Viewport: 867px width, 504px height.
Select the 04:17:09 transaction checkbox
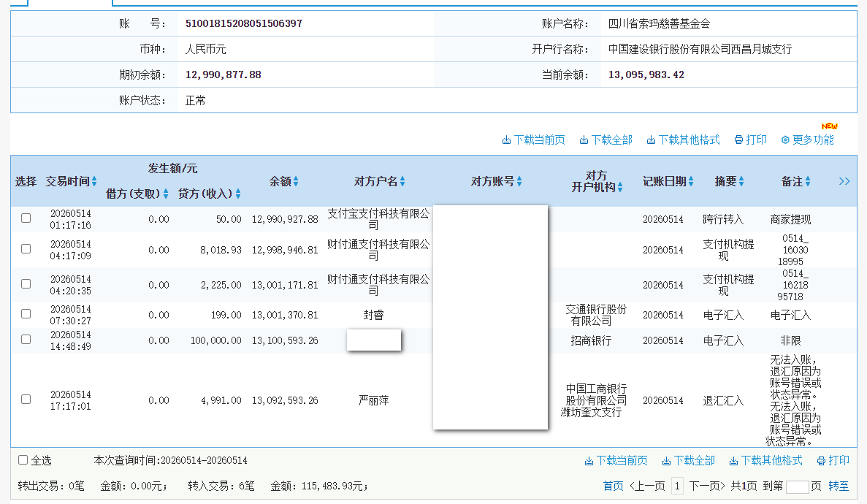click(x=26, y=249)
